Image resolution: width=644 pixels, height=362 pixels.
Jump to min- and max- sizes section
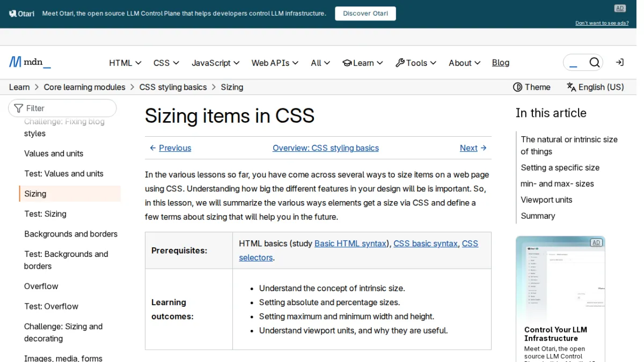click(x=557, y=183)
